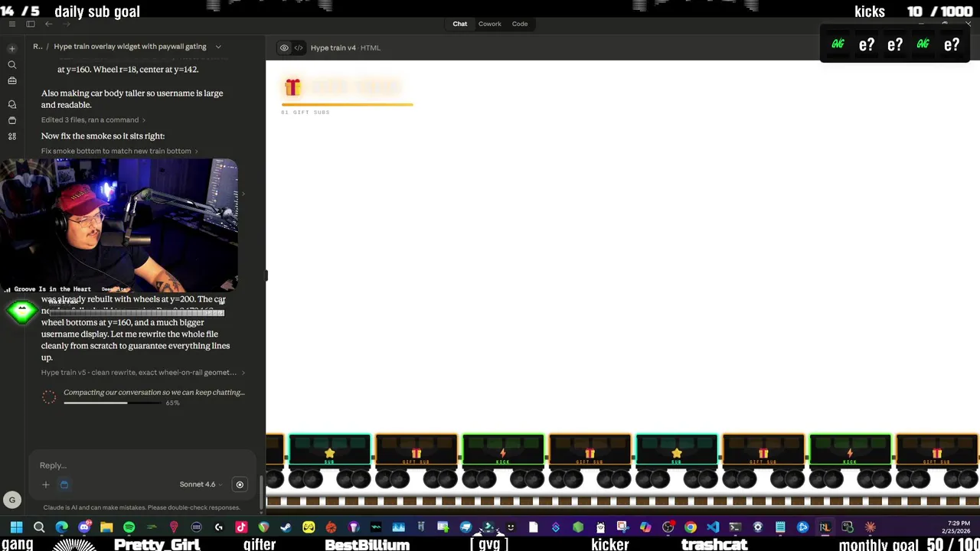Open TikTok from the taskbar

(x=241, y=527)
